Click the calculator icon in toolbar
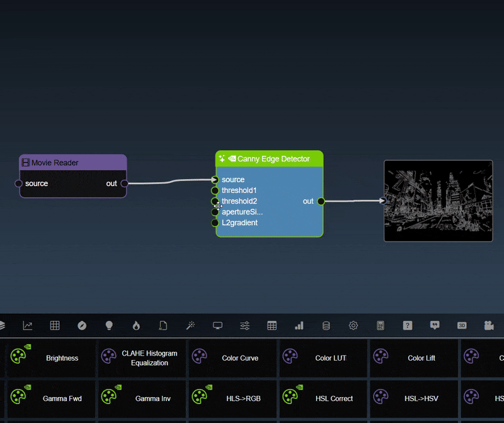The height and width of the screenshot is (423, 504). tap(381, 325)
